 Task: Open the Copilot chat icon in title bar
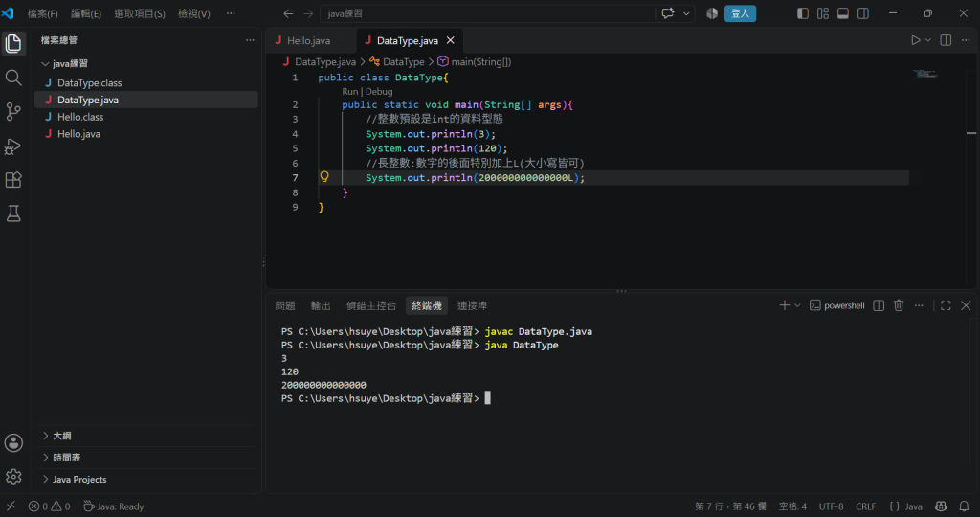(667, 13)
